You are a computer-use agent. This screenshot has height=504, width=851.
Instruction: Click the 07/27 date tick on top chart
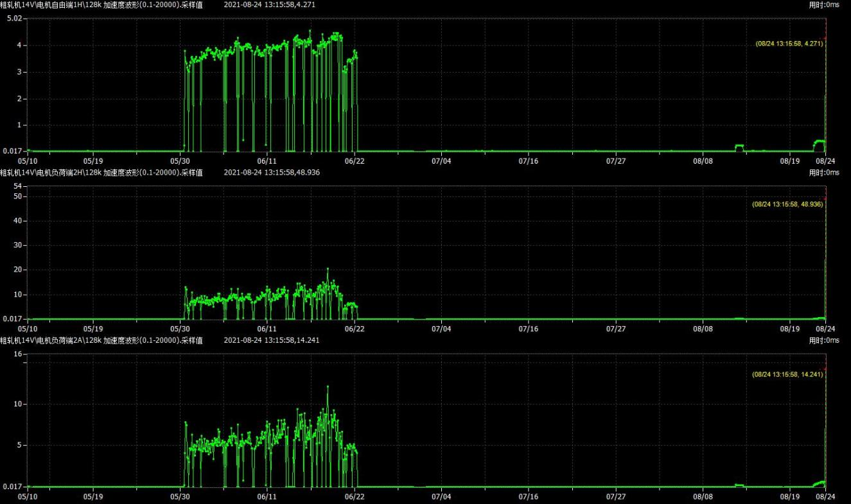click(615, 161)
